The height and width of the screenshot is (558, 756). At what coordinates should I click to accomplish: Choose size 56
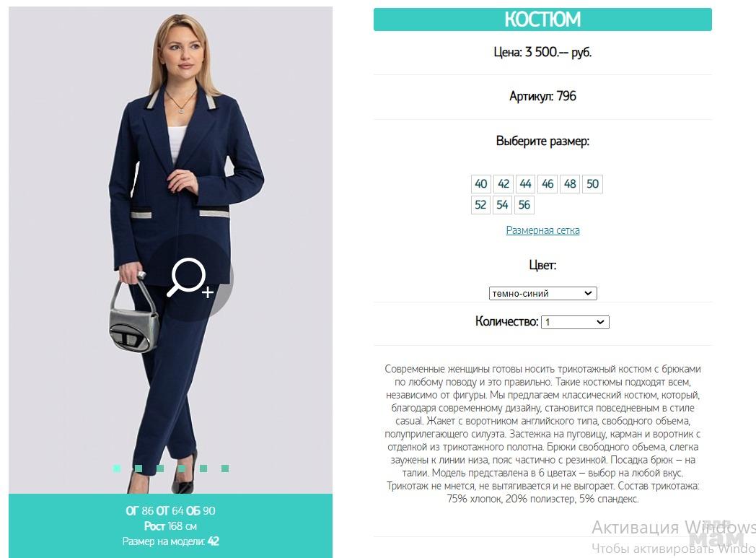pos(524,205)
